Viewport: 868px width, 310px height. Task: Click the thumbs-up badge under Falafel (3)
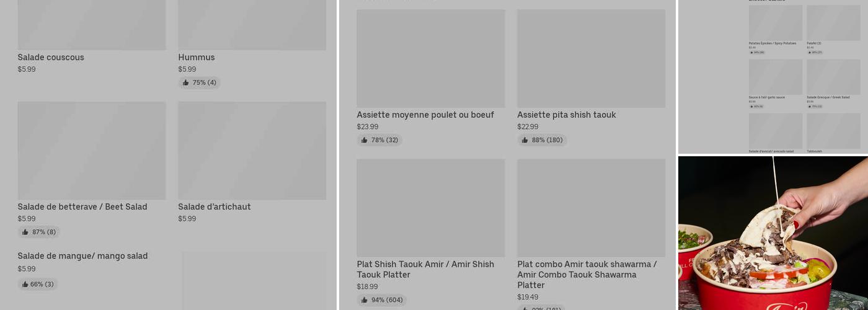point(815,52)
